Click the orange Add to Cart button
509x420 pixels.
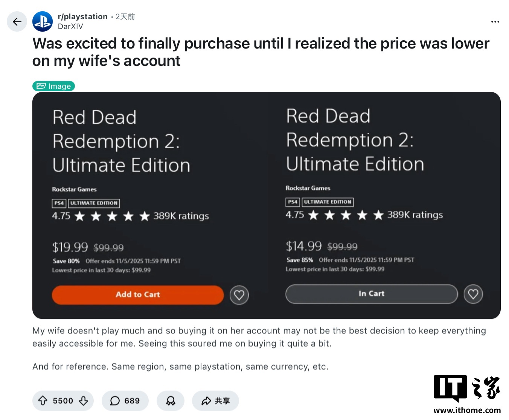138,295
